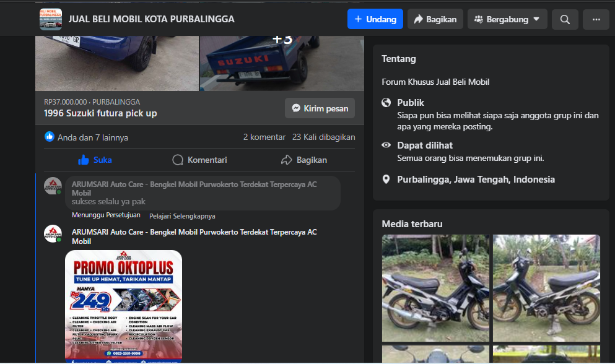This screenshot has height=364, width=615.
Task: Click the 'Media terbaru' heading
Action: 412,224
